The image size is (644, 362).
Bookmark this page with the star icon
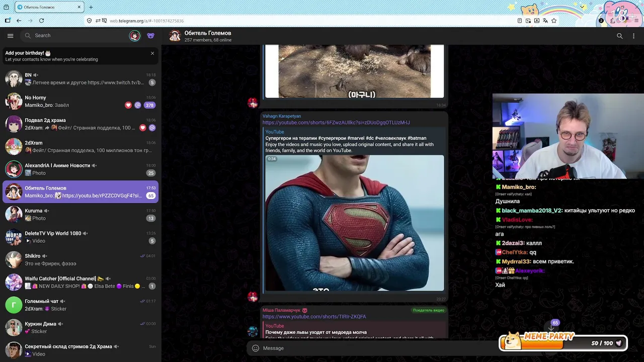point(554,21)
